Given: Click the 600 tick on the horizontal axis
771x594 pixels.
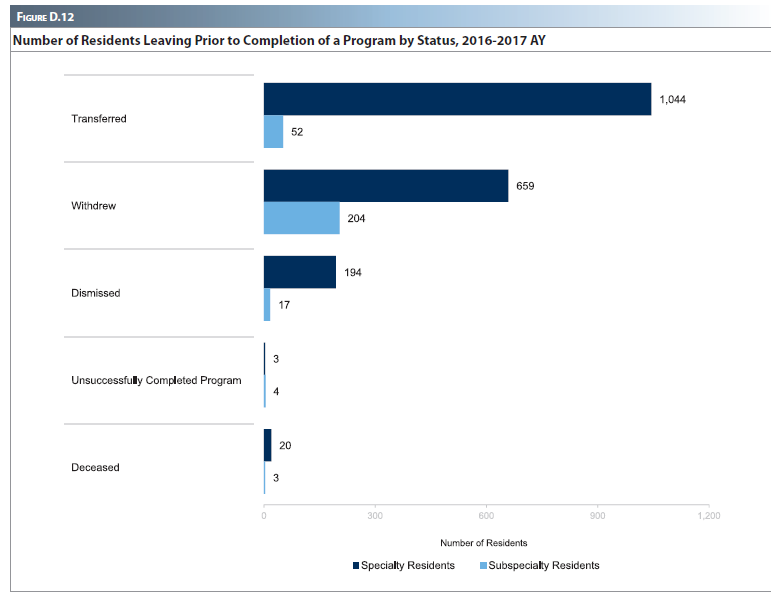Looking at the screenshot, I should tap(486, 516).
